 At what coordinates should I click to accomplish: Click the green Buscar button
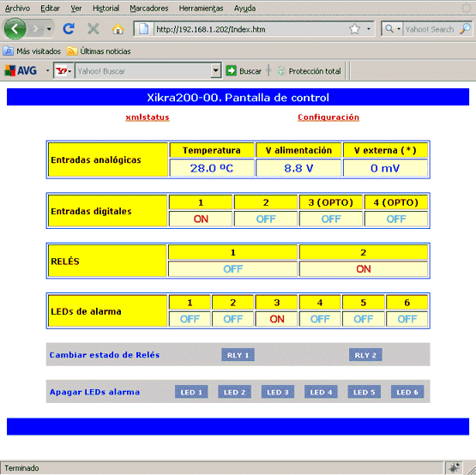(244, 71)
